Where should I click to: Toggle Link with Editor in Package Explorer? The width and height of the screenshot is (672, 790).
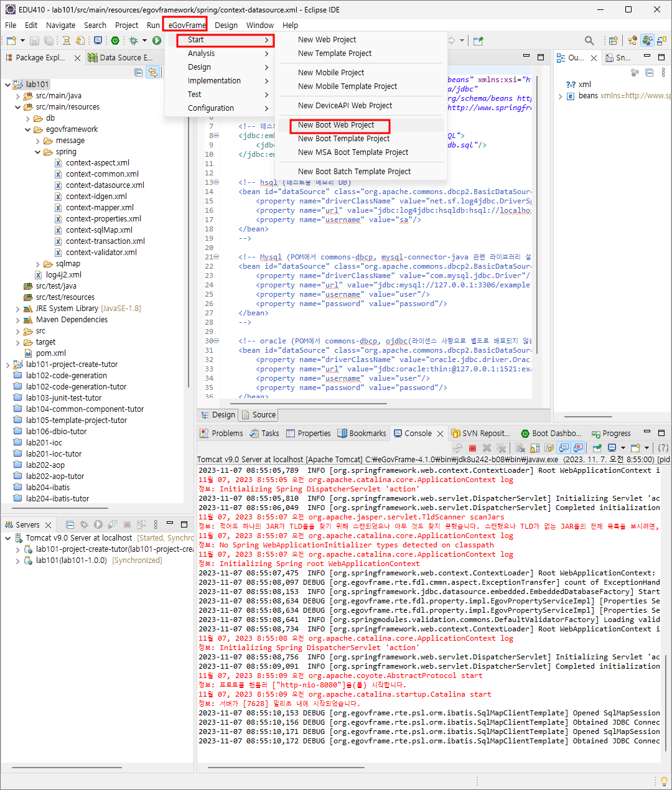[153, 72]
